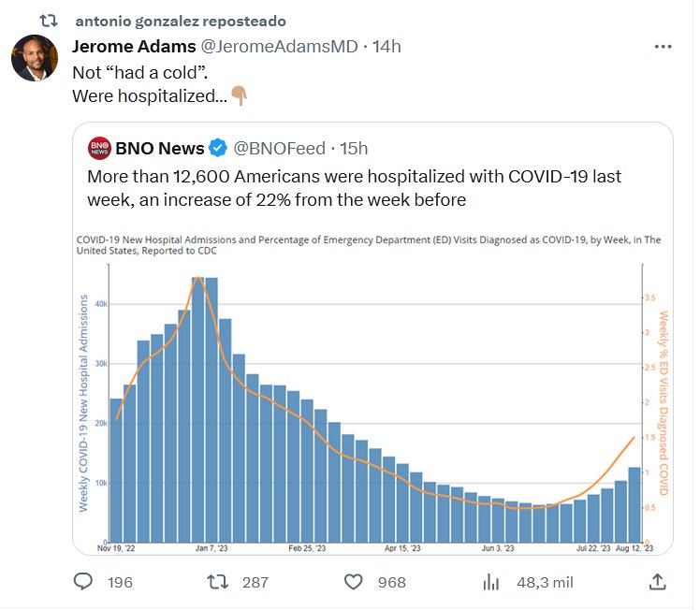Click the BNO News logo avatar
The height and width of the screenshot is (610, 700).
(x=100, y=148)
